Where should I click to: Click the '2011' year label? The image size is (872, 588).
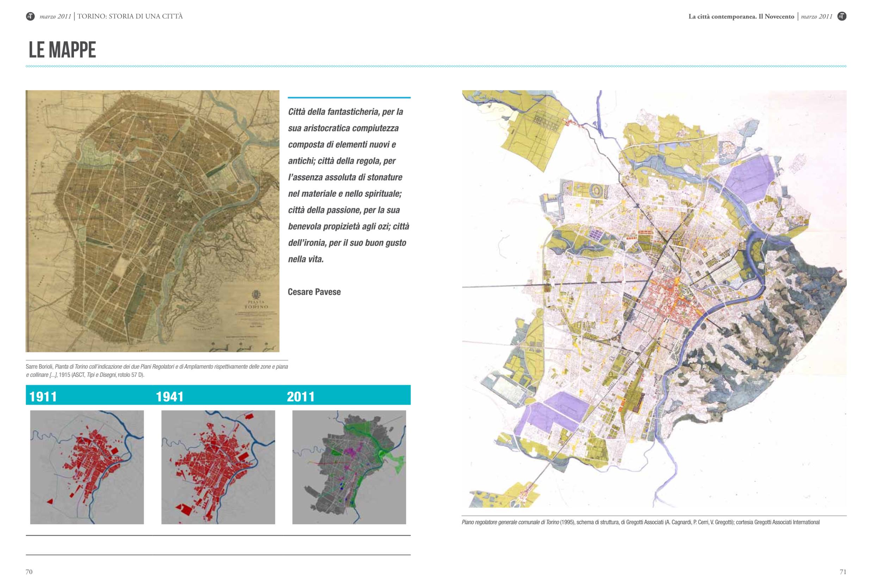point(300,396)
